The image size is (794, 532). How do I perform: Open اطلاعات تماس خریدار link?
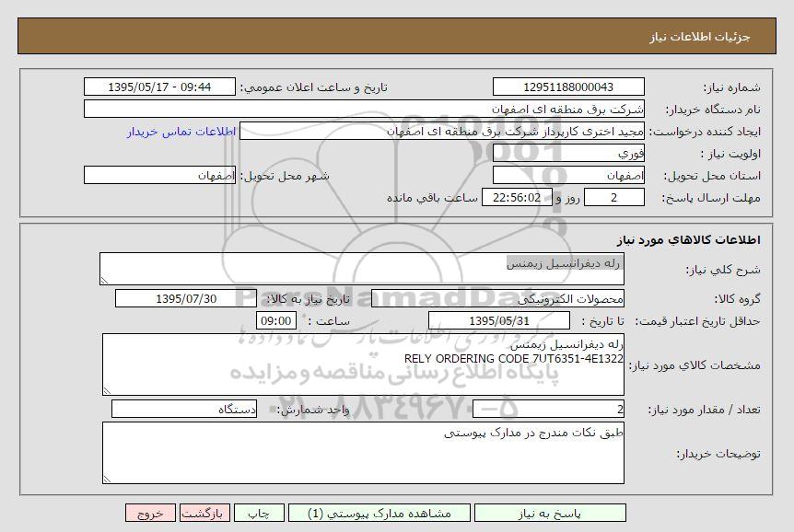(x=181, y=132)
